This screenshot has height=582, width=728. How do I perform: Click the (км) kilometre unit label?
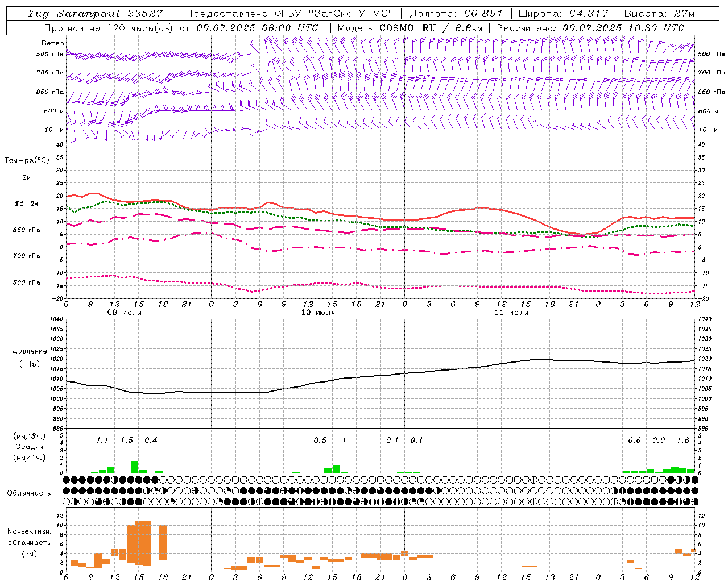coord(30,553)
